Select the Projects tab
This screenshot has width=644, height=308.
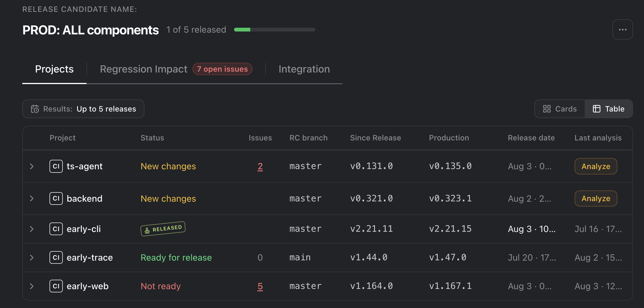(54, 69)
